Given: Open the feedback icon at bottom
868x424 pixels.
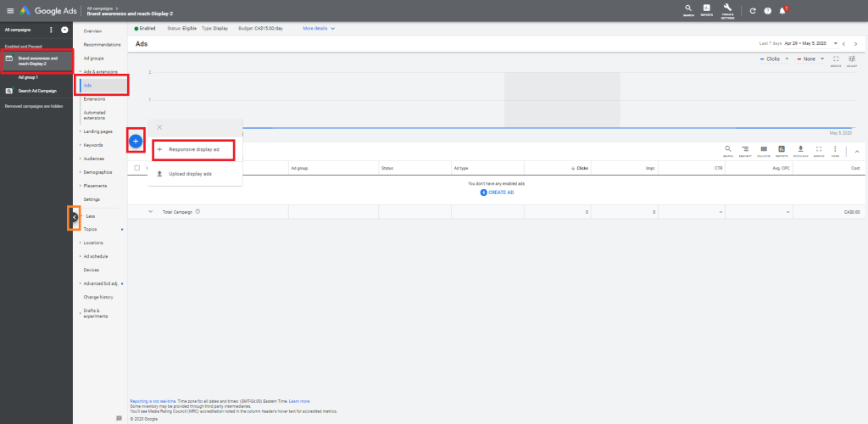Looking at the screenshot, I should 119,418.
